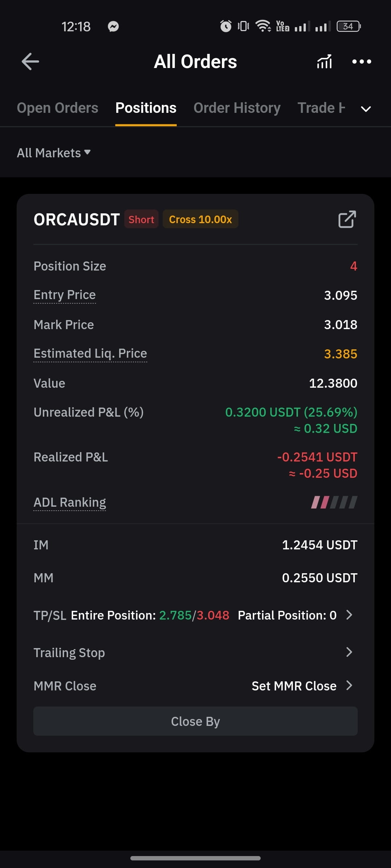Open the All Markets filter dropdown

[x=54, y=153]
